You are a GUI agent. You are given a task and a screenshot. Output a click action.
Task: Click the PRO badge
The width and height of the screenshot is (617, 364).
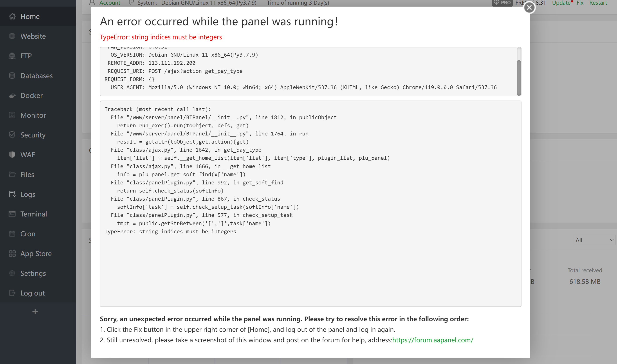(502, 3)
